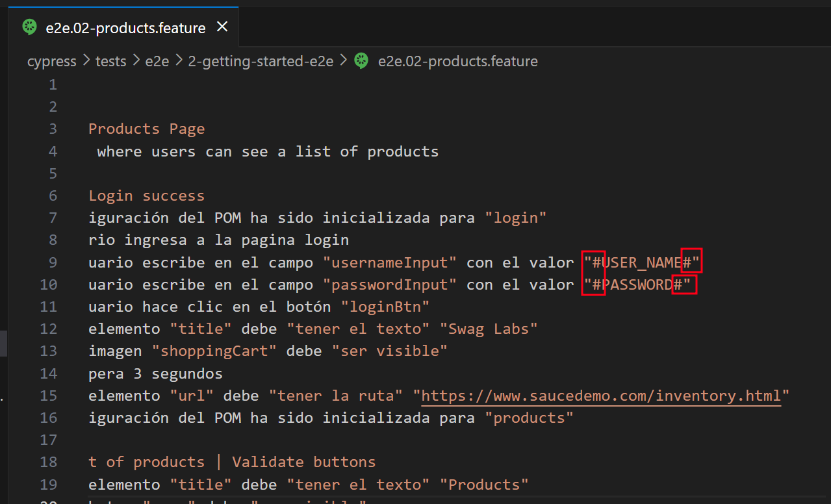The image size is (831, 504).
Task: Open the 2-getting-started-e2e breadcrumb
Action: pos(261,62)
